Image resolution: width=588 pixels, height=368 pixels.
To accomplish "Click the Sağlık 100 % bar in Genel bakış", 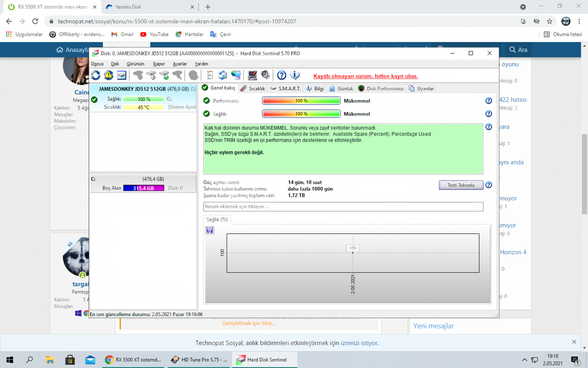I will click(x=301, y=114).
